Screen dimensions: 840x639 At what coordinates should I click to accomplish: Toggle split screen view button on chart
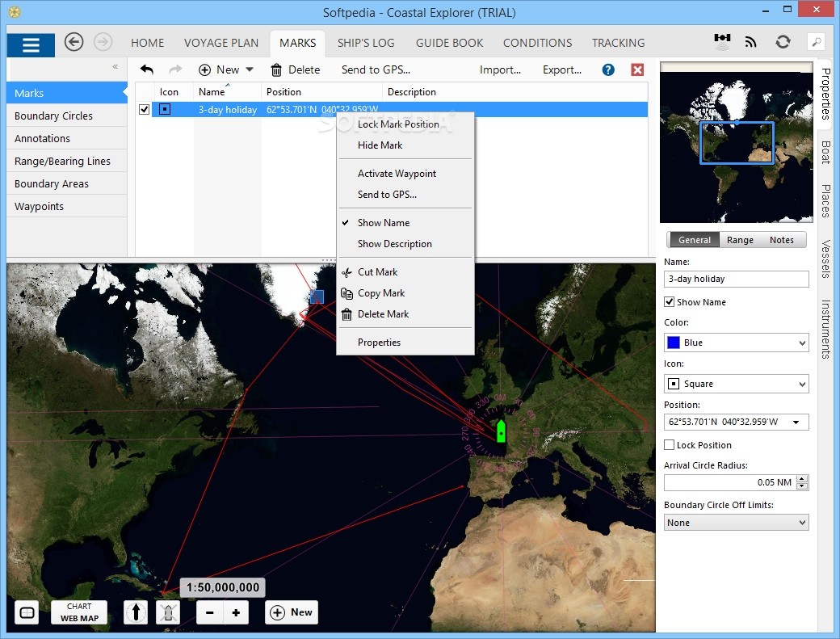coord(27,613)
